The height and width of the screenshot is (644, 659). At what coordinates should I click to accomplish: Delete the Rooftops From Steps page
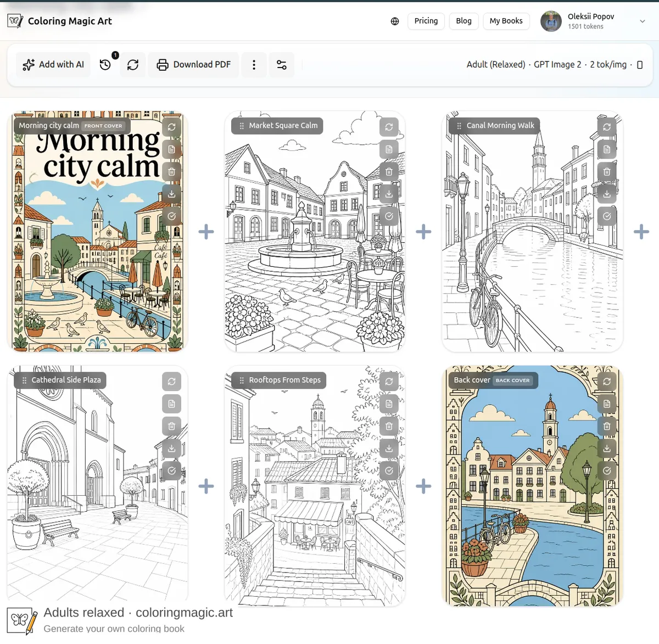389,426
